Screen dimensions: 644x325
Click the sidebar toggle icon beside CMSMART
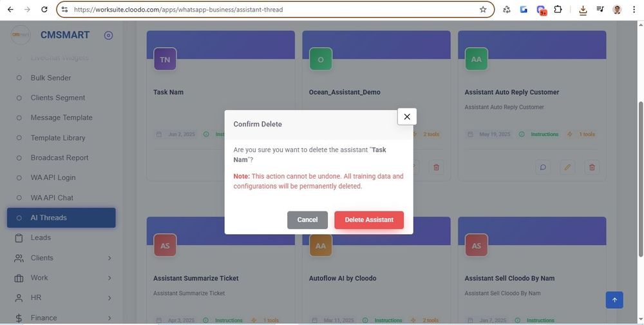108,35
